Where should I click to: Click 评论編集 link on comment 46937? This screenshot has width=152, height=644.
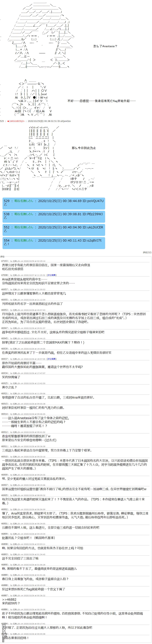(52, 359)
